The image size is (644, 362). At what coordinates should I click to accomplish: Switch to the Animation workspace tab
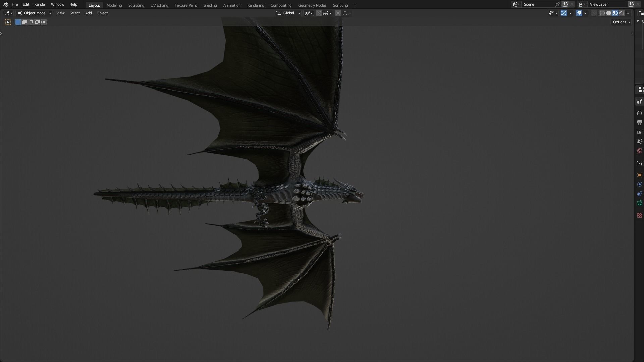[232, 5]
